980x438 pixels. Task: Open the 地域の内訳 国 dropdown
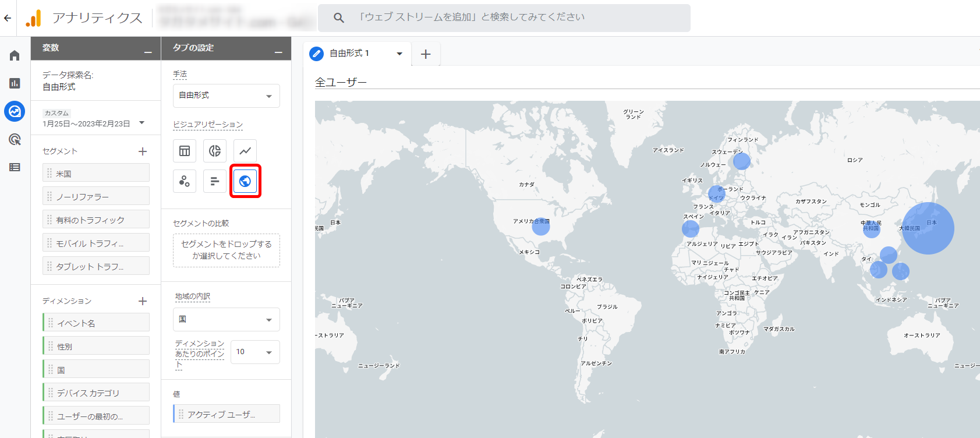click(x=227, y=319)
